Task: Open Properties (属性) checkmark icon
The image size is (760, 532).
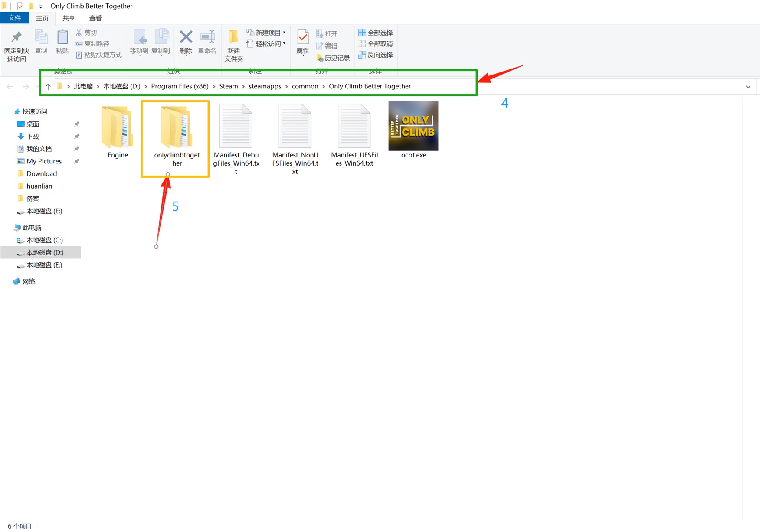Action: point(303,37)
